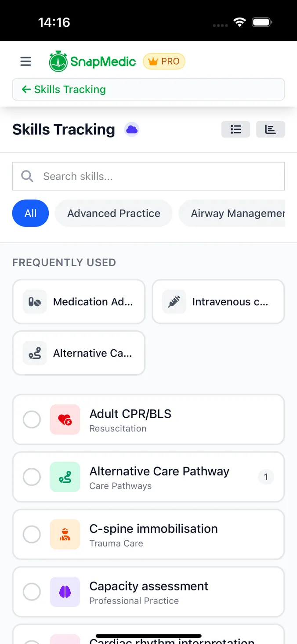
Task: Tap the Adult CPR/BLS heart icon
Action: point(65,420)
